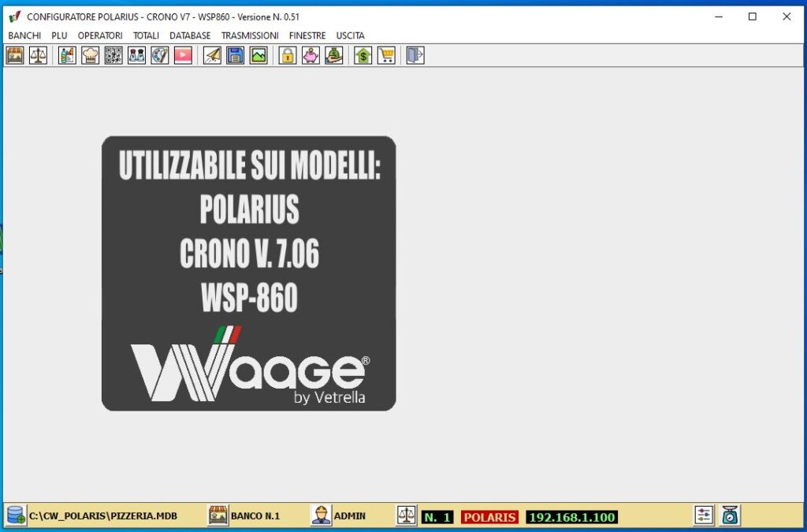Open the BANCHI menu

tap(24, 35)
